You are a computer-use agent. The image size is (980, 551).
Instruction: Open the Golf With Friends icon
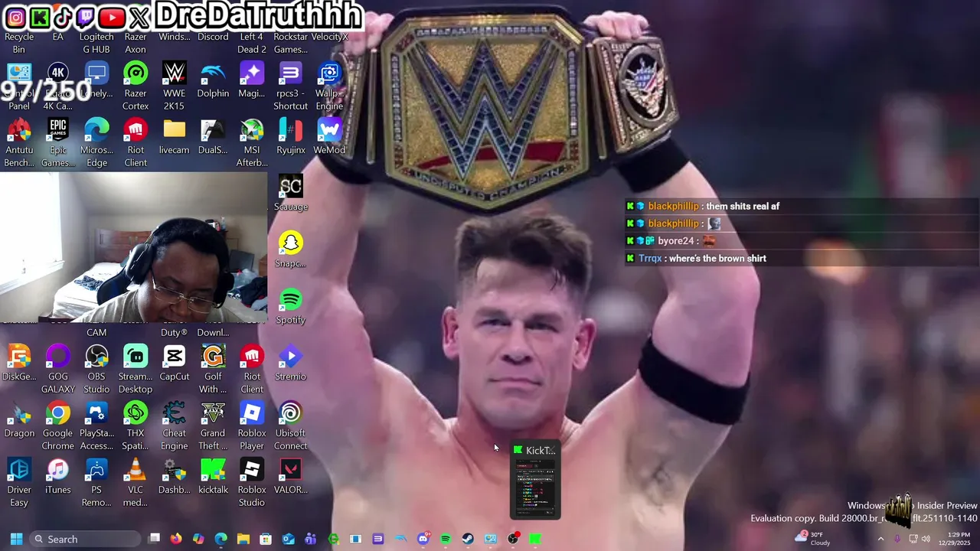[213, 369]
